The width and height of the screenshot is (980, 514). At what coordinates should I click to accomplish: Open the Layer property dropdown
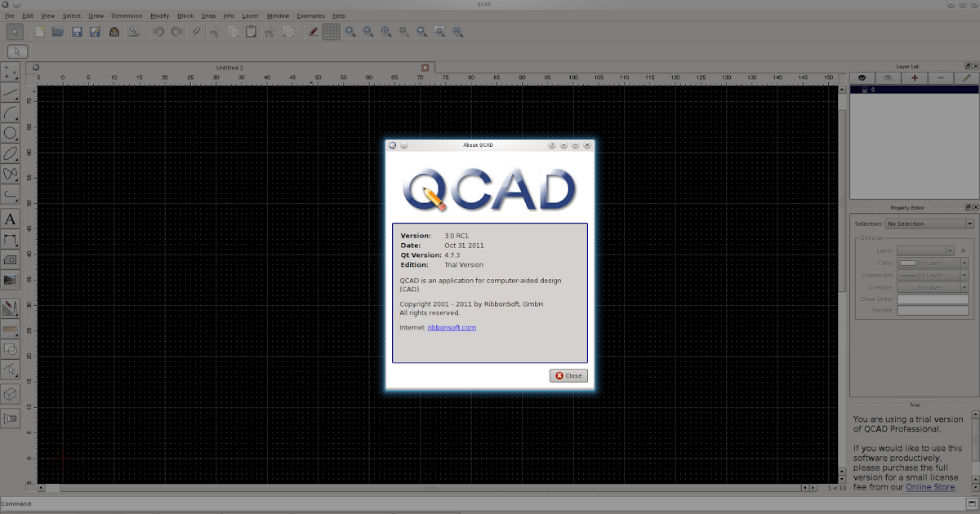pos(926,251)
